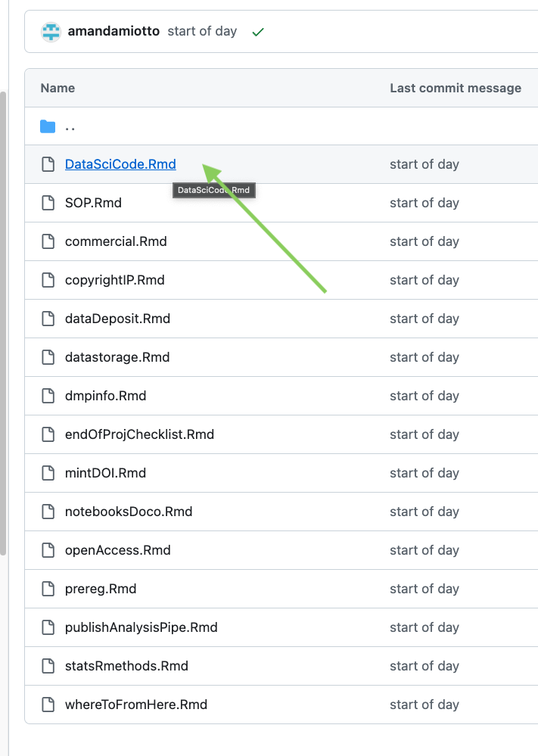Click the file icon beside commercial.Rmd

pos(48,241)
